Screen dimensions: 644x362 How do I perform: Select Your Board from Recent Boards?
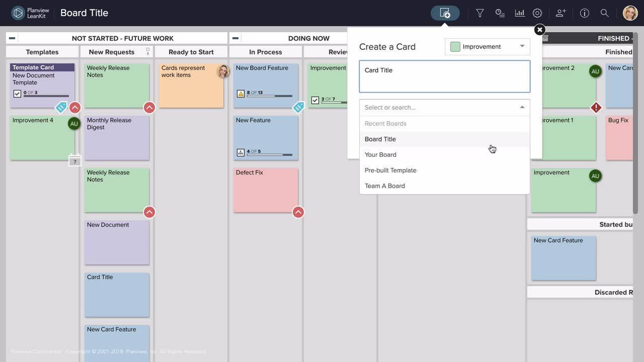point(380,154)
